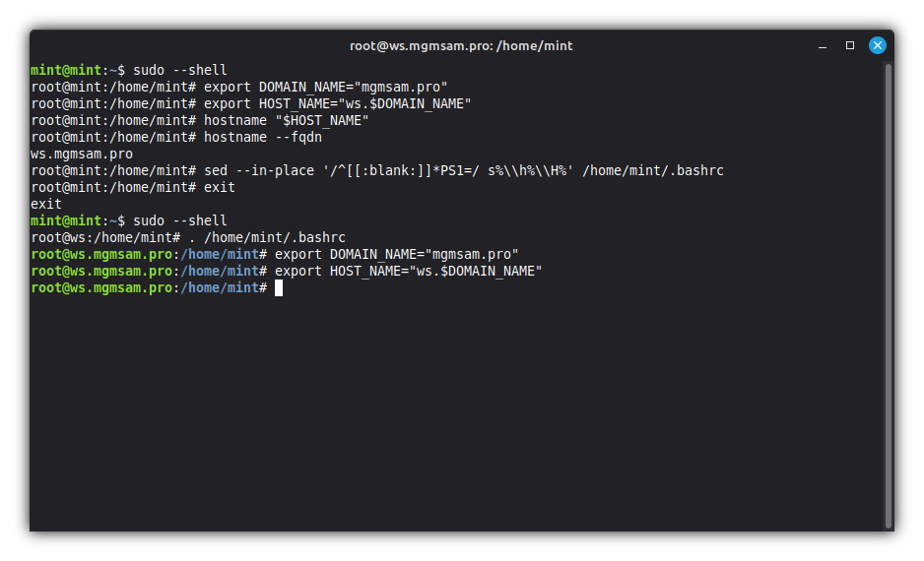Click the blue /home/mint path on the final prompt

point(220,287)
